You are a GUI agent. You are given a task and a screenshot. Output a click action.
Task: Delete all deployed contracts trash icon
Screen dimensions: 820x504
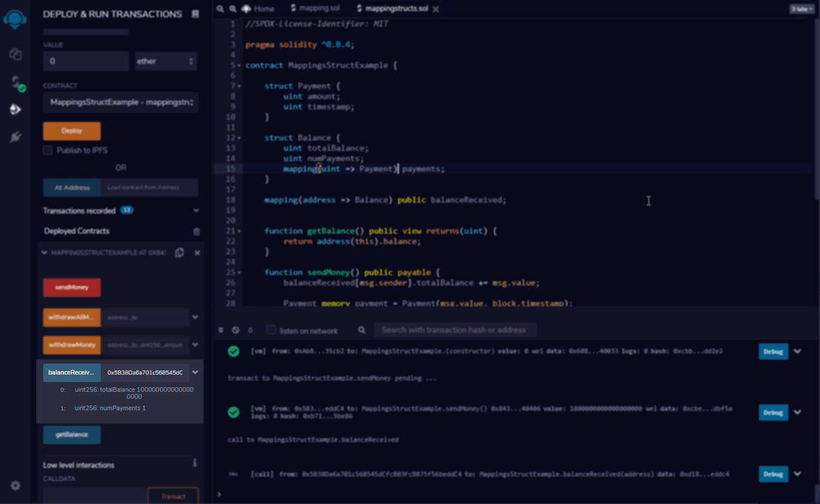(x=196, y=231)
